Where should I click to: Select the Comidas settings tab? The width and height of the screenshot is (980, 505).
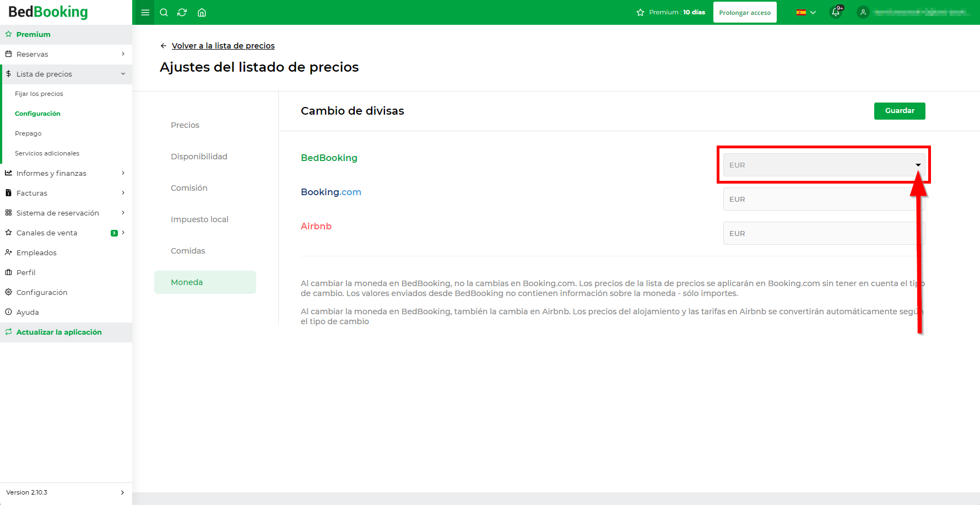205,251
